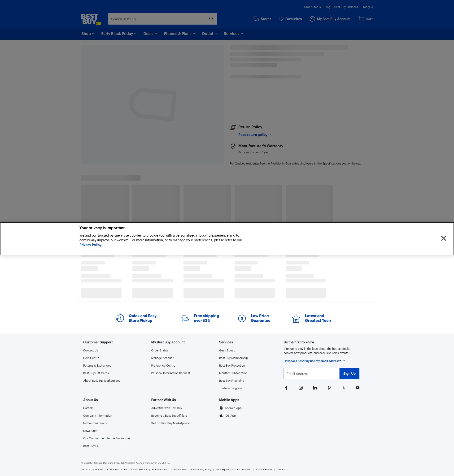Open the Help Centre link
Image resolution: width=454 pixels, height=476 pixels.
pos(91,358)
